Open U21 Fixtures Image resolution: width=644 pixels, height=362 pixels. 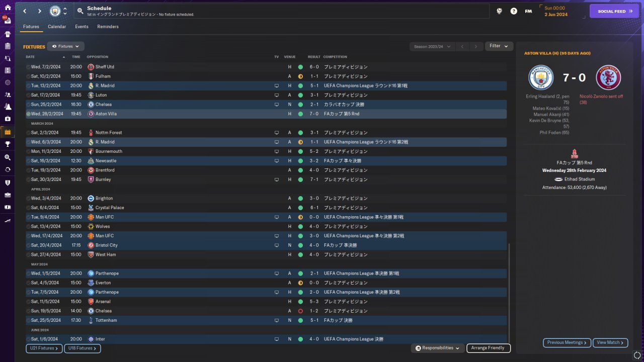[x=44, y=348]
